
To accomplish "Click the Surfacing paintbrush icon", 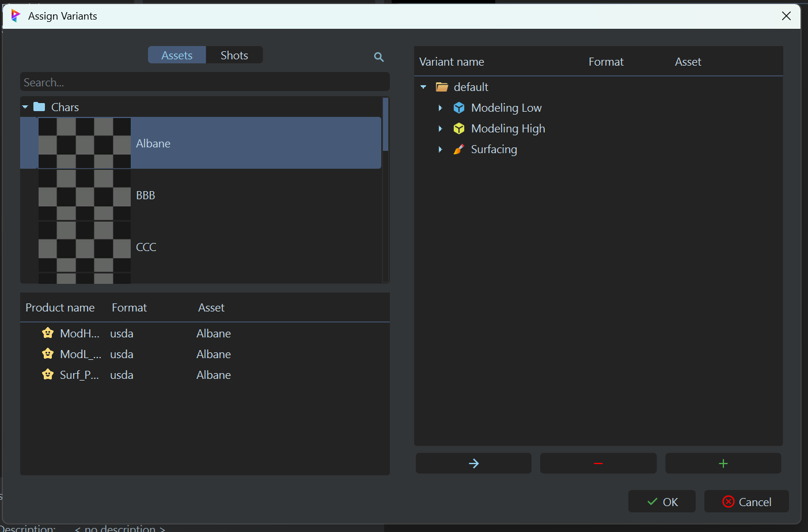I will click(x=458, y=149).
